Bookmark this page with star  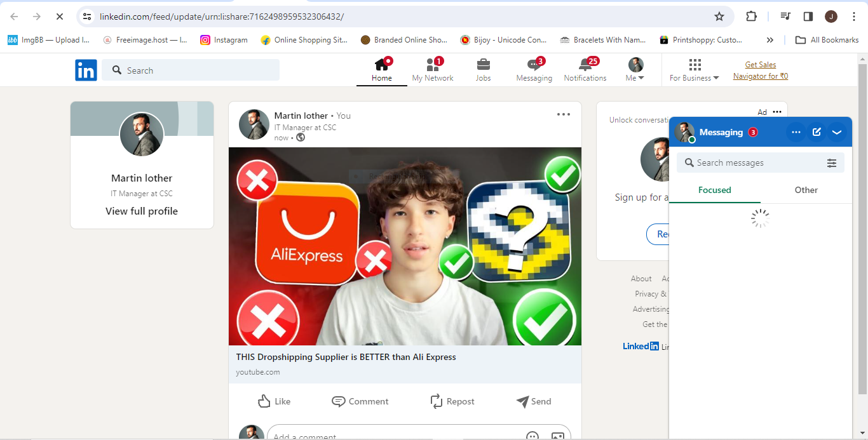[x=719, y=17]
